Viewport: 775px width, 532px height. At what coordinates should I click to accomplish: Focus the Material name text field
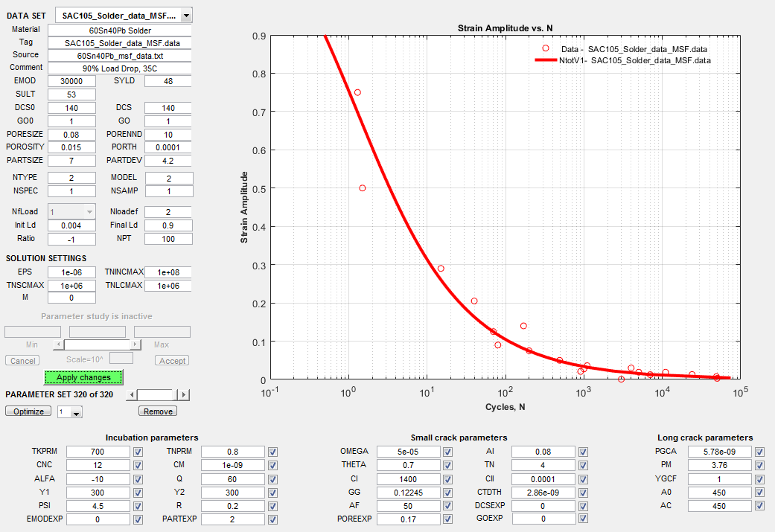coord(119,30)
